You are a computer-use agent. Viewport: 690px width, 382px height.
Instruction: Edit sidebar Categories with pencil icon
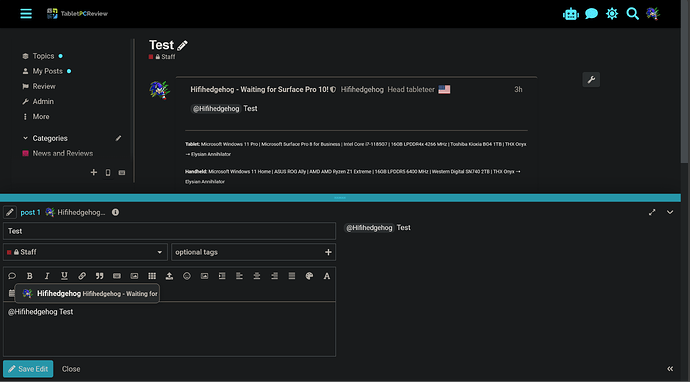(118, 138)
